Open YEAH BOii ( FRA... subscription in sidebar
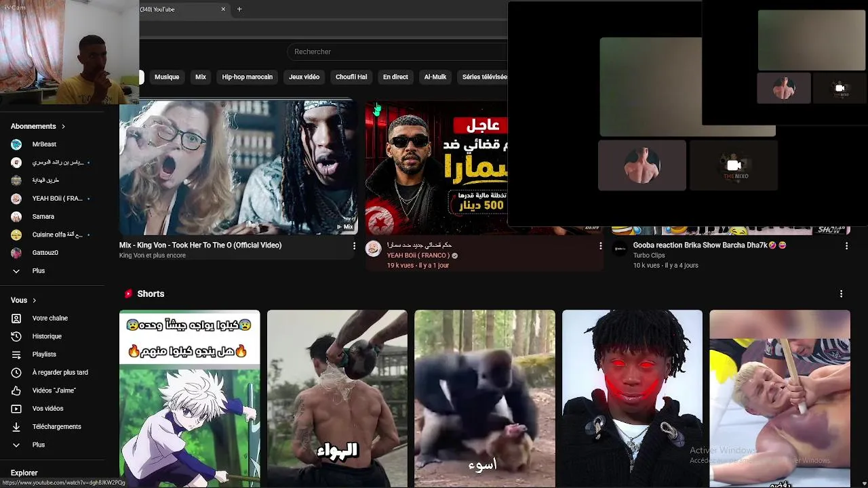Image resolution: width=868 pixels, height=488 pixels. [x=57, y=199]
